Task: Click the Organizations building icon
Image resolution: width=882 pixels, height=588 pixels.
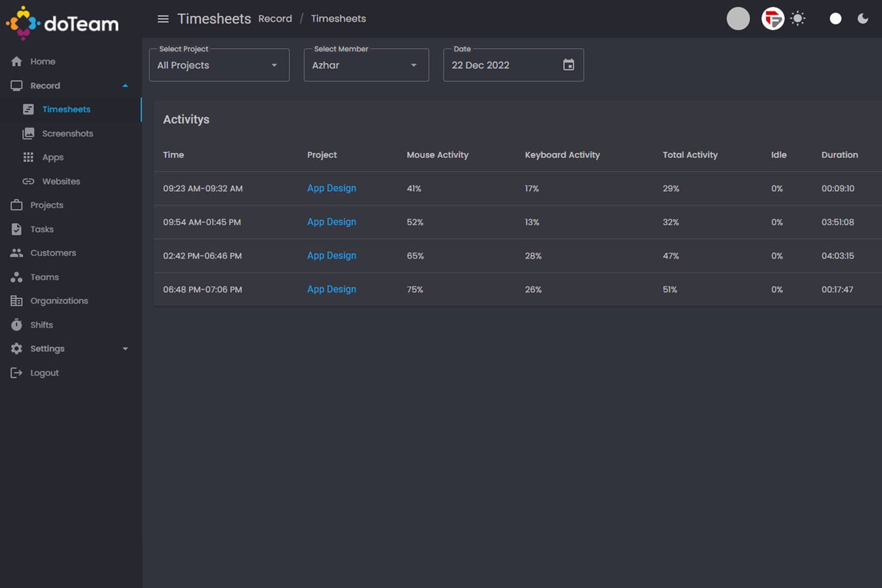Action: pyautogui.click(x=16, y=300)
